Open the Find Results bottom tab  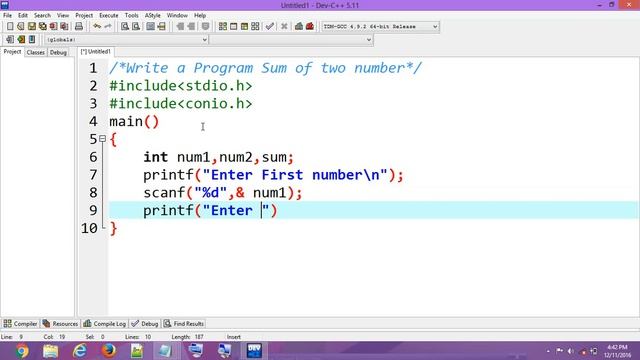[184, 324]
